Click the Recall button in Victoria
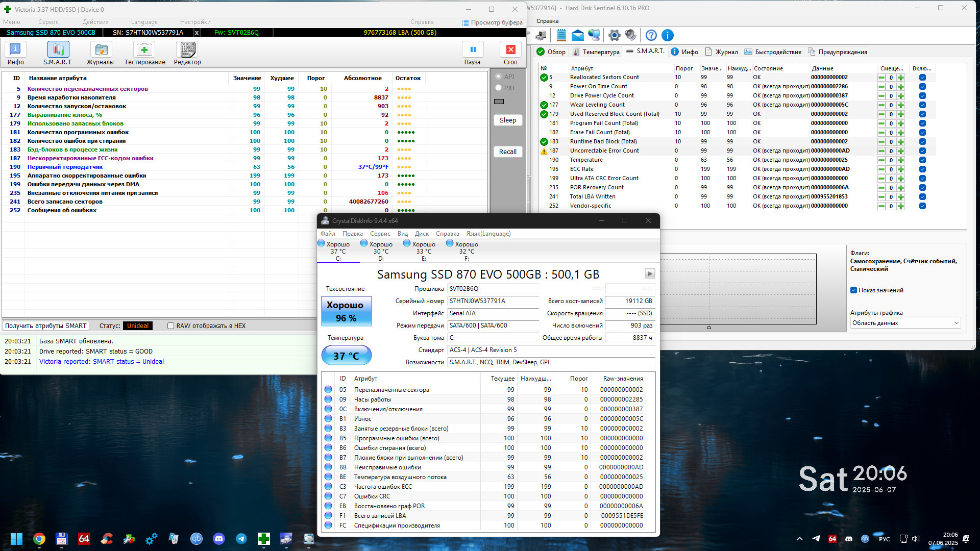Screen dimensions: 980x551 pos(507,152)
